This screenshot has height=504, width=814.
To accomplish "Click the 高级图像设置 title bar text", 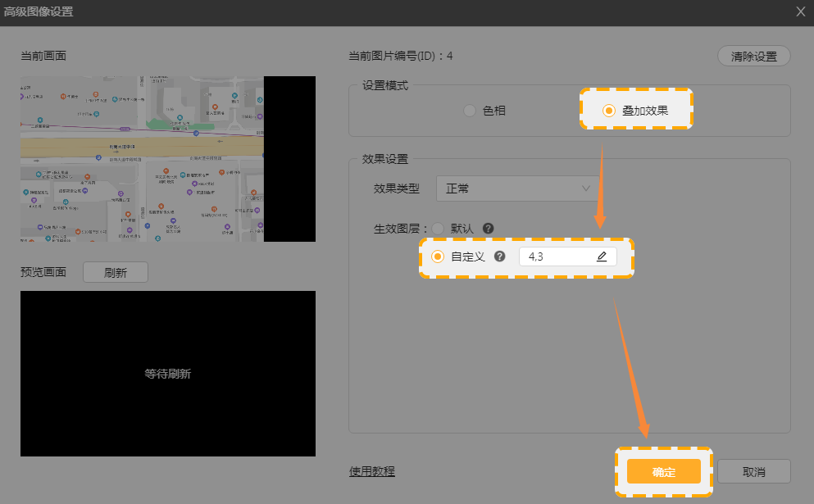I will [x=38, y=11].
